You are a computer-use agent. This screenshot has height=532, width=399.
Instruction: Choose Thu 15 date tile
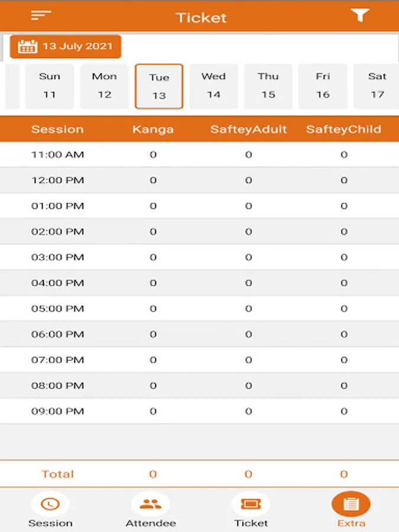(268, 86)
